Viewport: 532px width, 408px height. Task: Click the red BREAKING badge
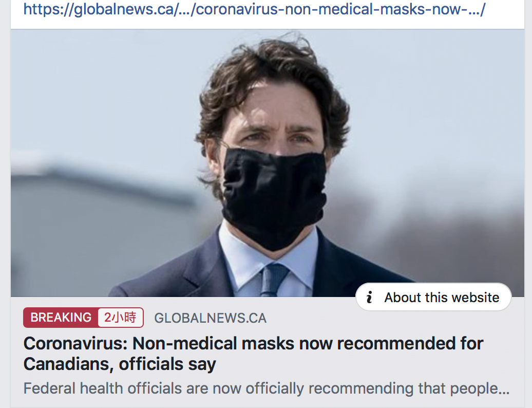(61, 318)
